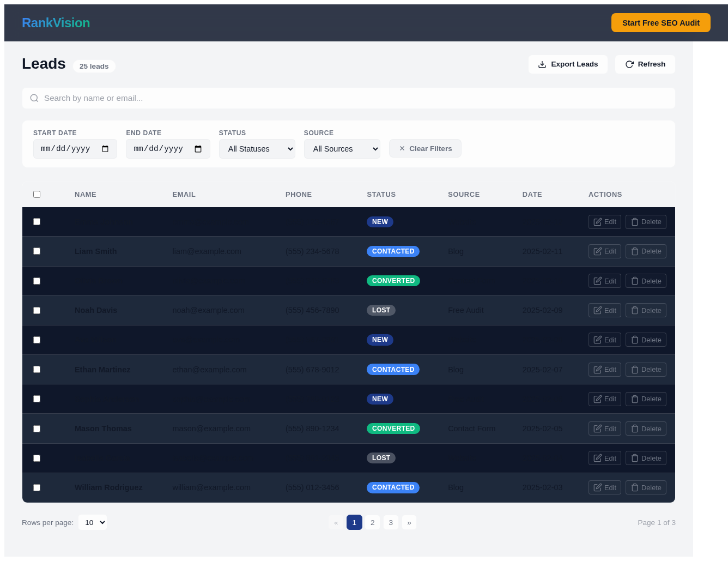728x561 pixels.
Task: Click the CONVERTED badge for Mason Thomas
Action: coord(393,429)
